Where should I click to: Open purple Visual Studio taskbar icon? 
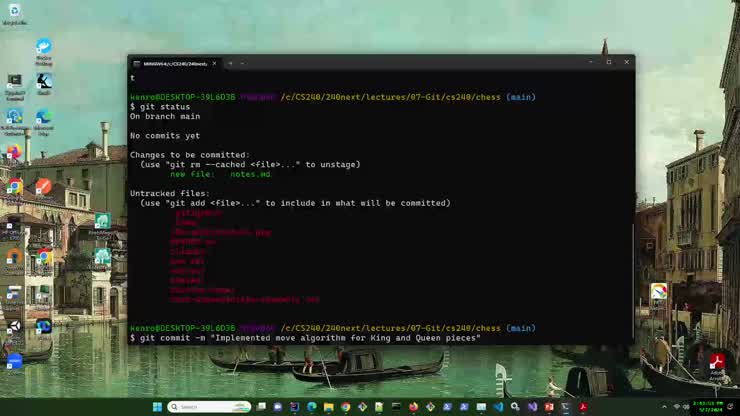click(x=532, y=407)
